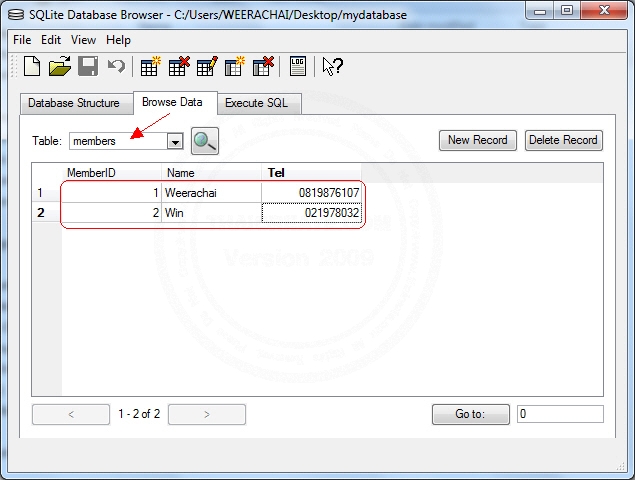The image size is (635, 480).
Task: Click the previous page < button
Action: [71, 414]
